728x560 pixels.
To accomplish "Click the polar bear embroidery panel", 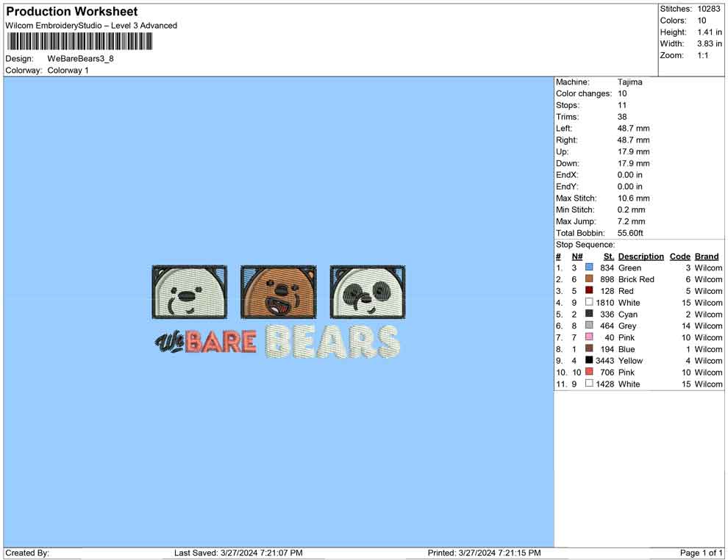I will [190, 292].
